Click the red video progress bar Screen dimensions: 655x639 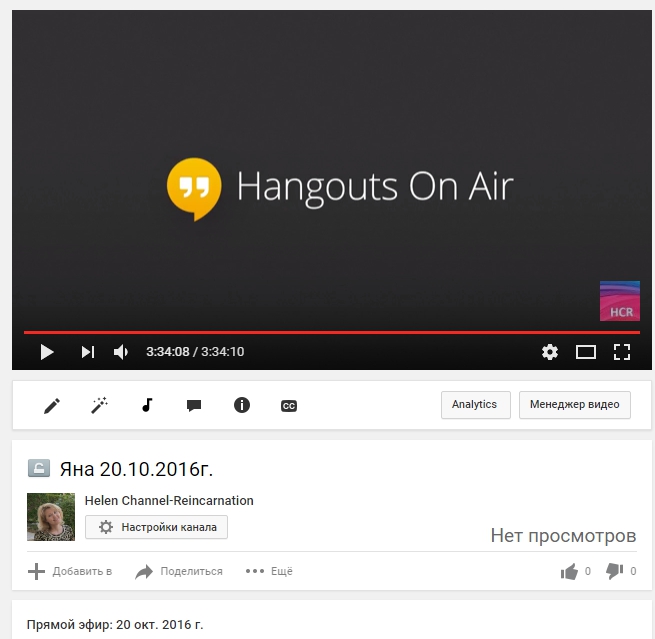click(330, 332)
